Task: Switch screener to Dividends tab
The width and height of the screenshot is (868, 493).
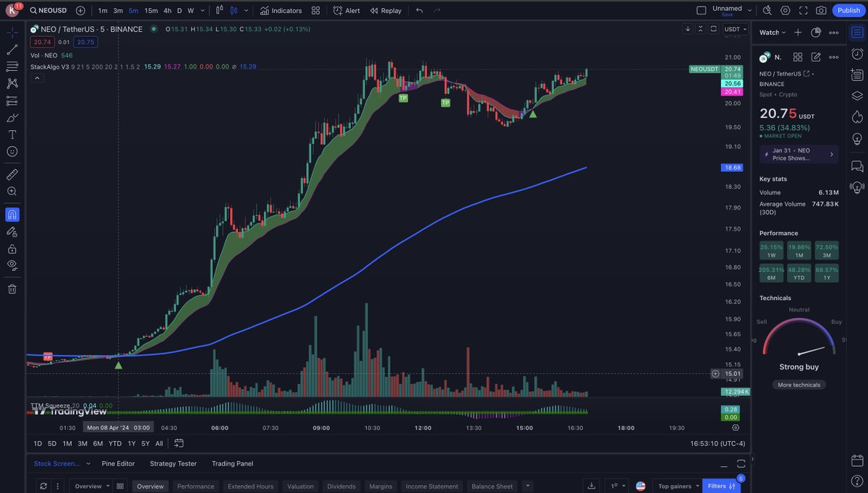Action: (x=341, y=486)
